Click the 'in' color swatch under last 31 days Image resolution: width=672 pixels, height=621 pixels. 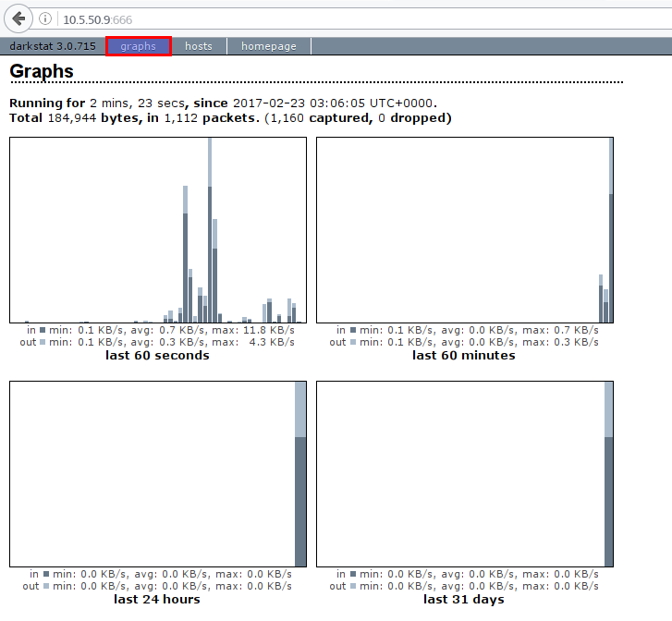pyautogui.click(x=353, y=574)
